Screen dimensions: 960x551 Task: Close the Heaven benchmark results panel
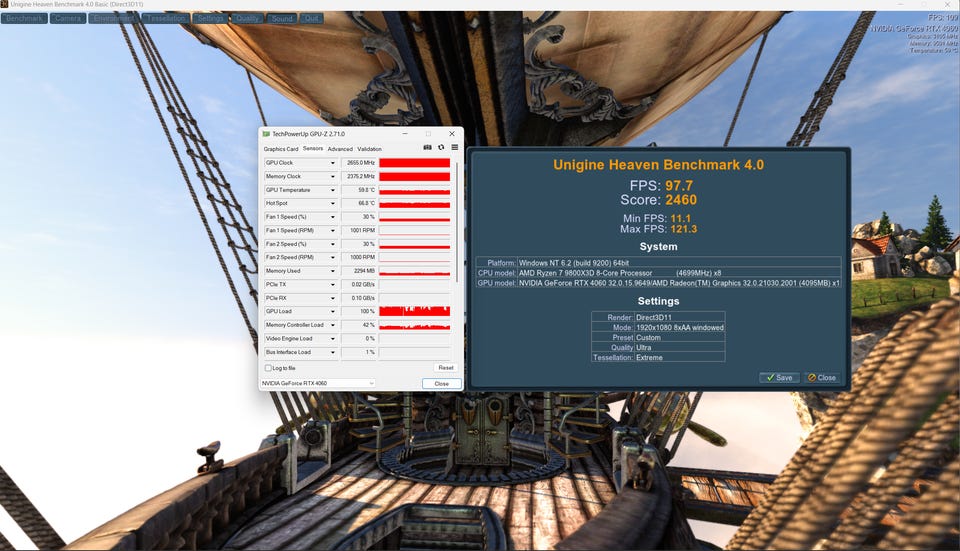822,378
